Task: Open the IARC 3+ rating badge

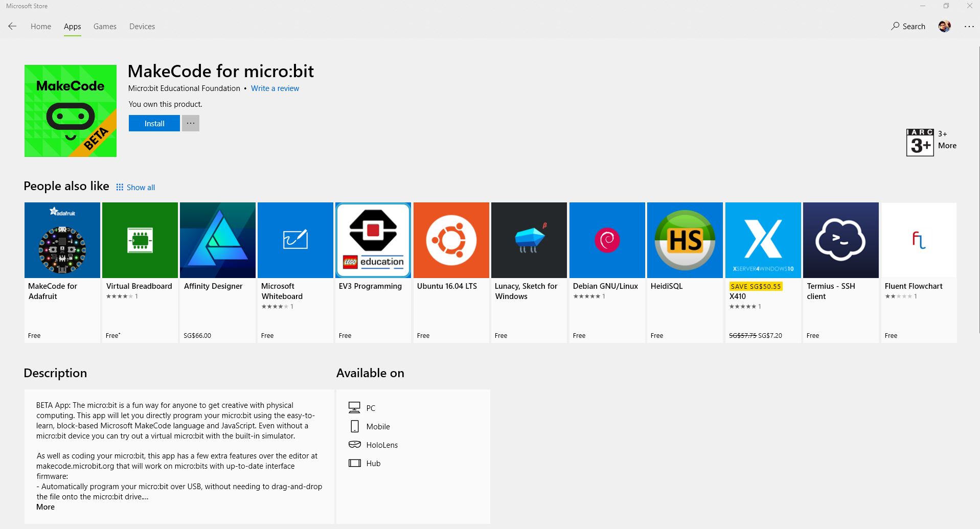Action: point(920,142)
